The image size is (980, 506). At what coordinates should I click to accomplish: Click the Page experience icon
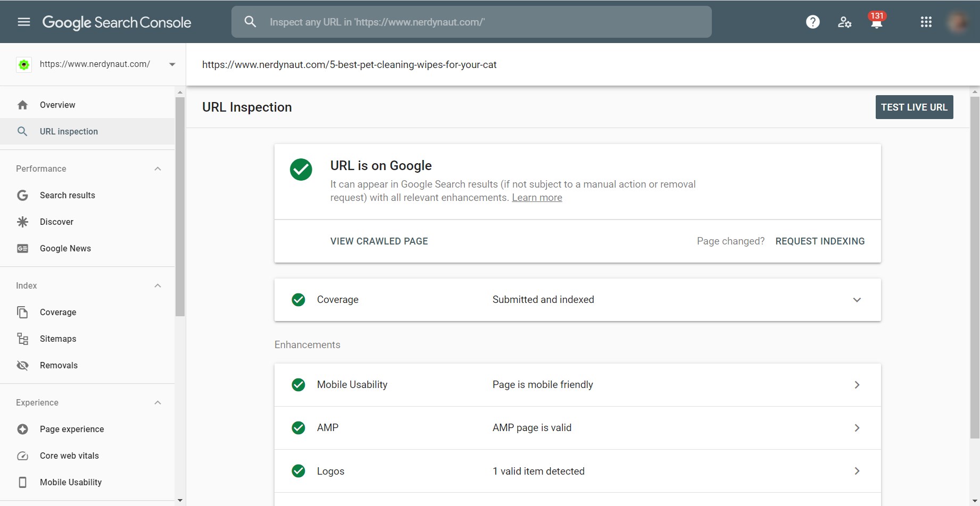pyautogui.click(x=22, y=429)
